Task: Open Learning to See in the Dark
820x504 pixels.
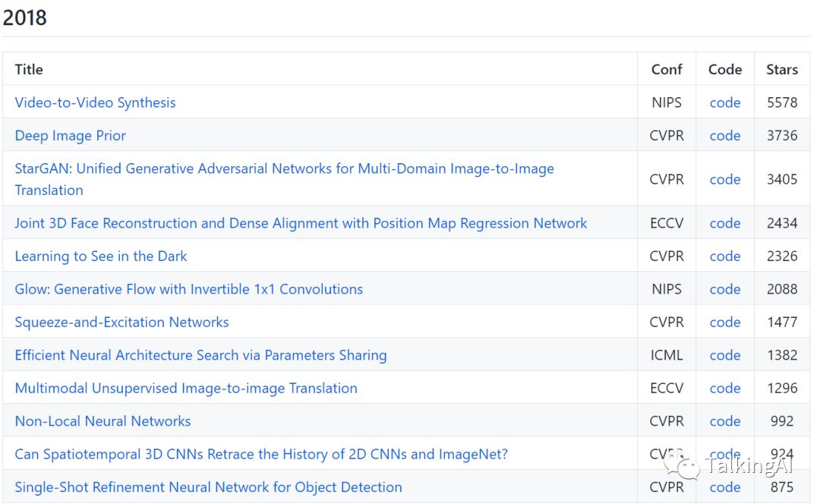Action: (x=100, y=257)
